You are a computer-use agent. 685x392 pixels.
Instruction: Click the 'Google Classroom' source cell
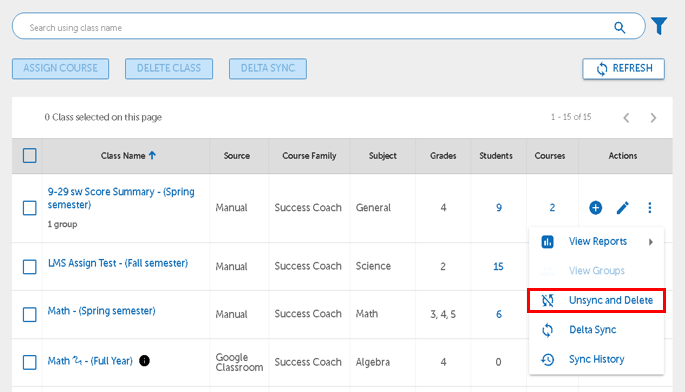pos(239,362)
